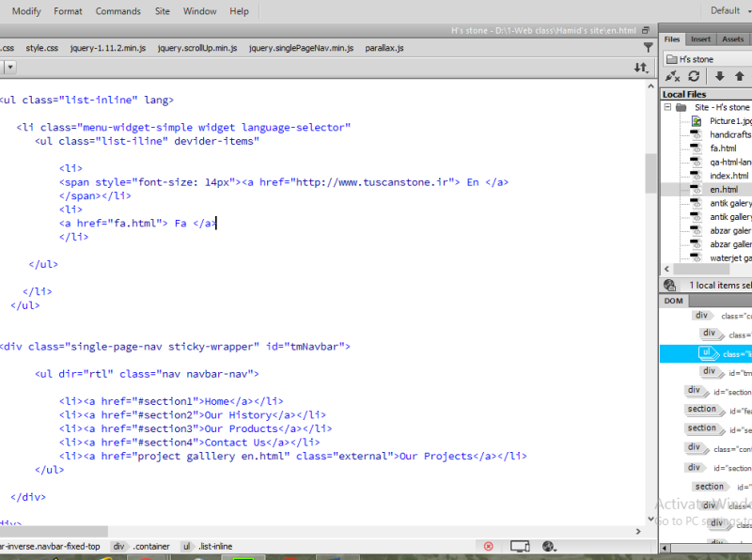The height and width of the screenshot is (560, 752).
Task: Open the style.css related file
Action: click(x=41, y=47)
